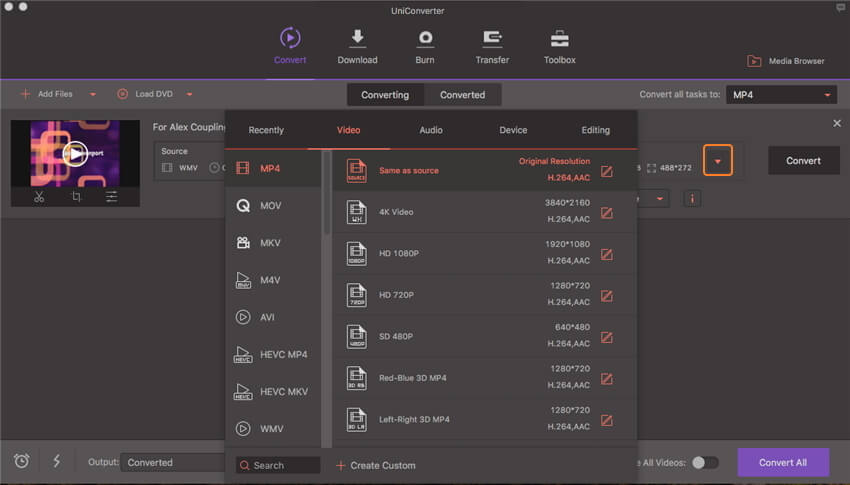Edit the Left-Right 3D MP4 preset settings
Image resolution: width=850 pixels, height=485 pixels.
click(x=607, y=421)
